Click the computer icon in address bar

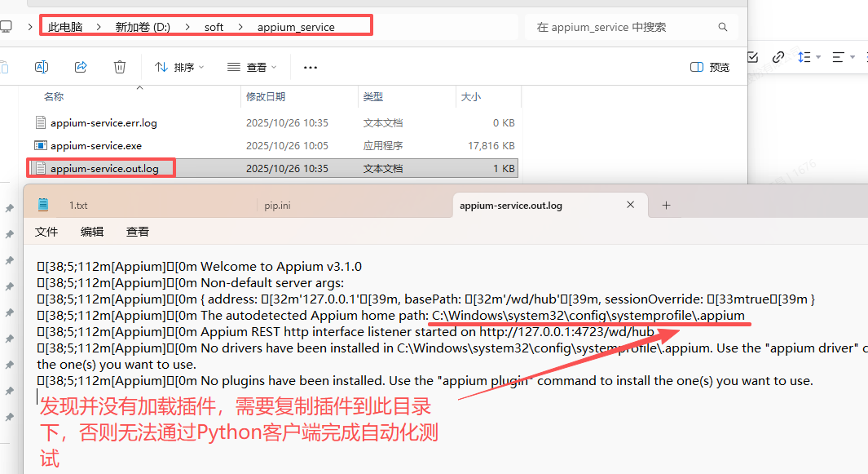point(6,27)
